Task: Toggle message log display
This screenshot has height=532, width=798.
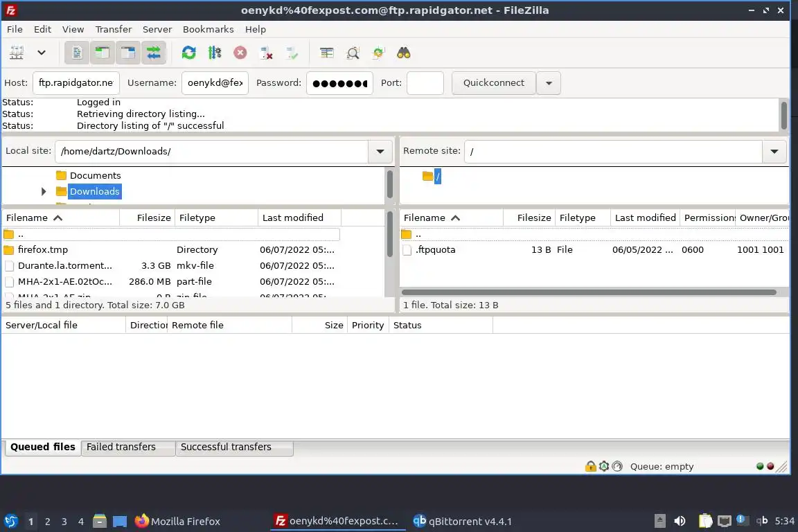Action: tap(77, 53)
